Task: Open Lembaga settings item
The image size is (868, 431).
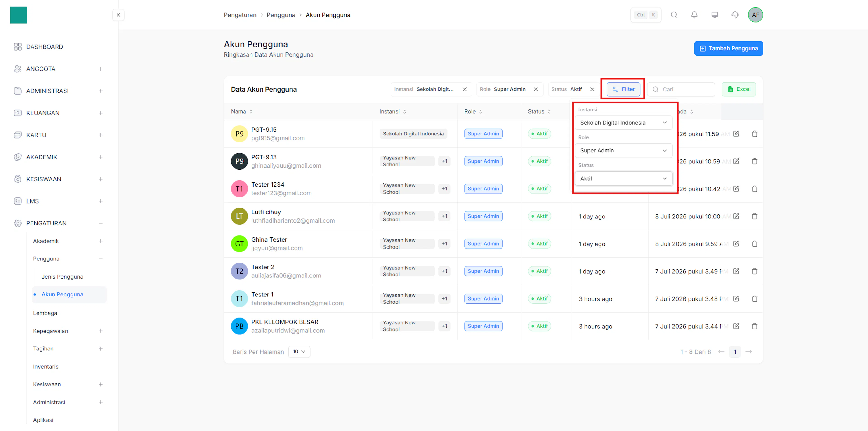Action: (x=45, y=313)
